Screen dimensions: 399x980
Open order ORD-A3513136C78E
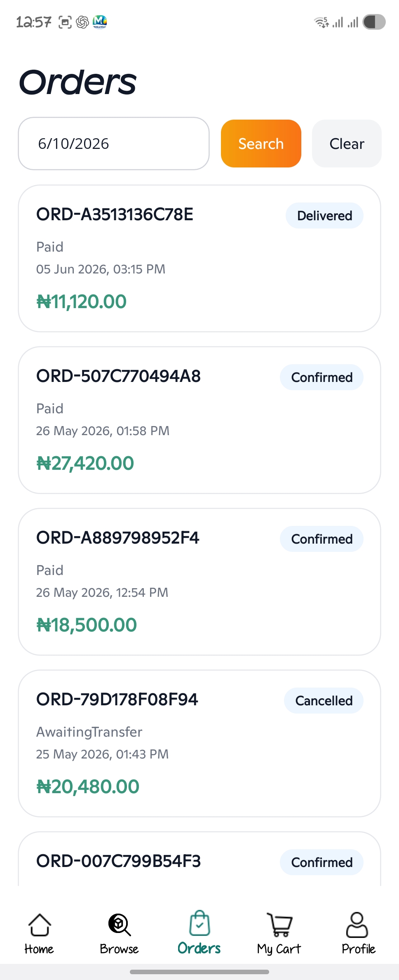[199, 258]
